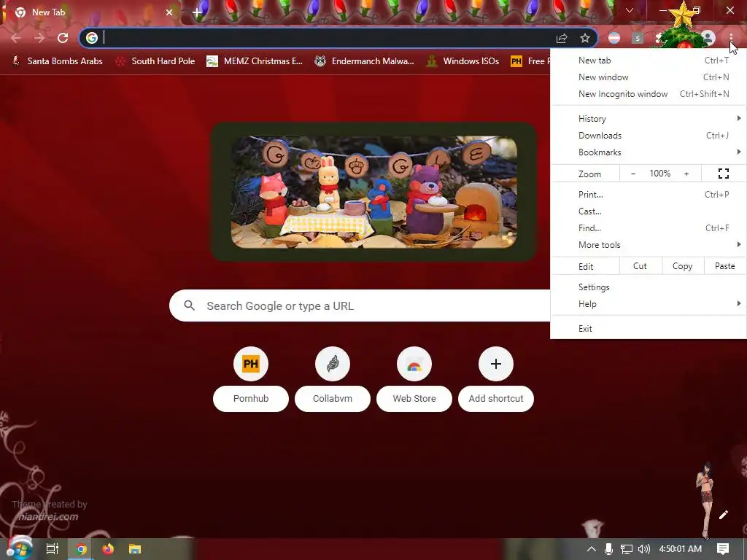This screenshot has height=560, width=747.
Task: Open the profile avatar button
Action: tap(708, 38)
